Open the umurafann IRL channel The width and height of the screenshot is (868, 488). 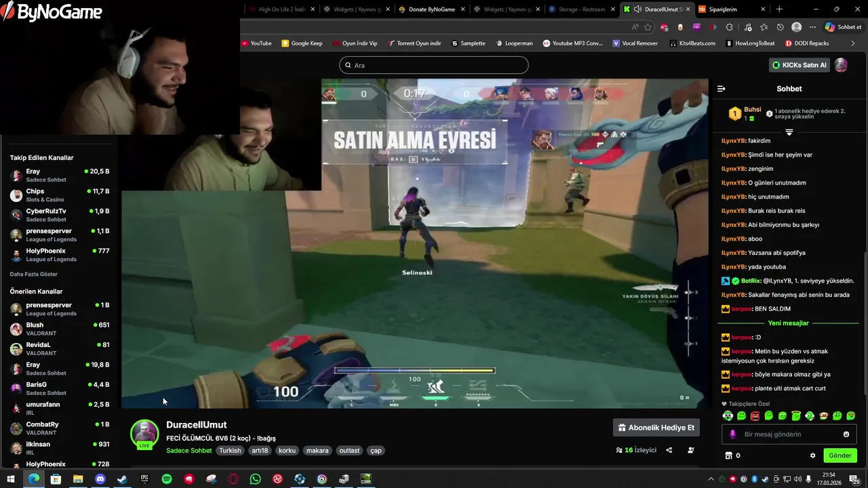pos(60,408)
